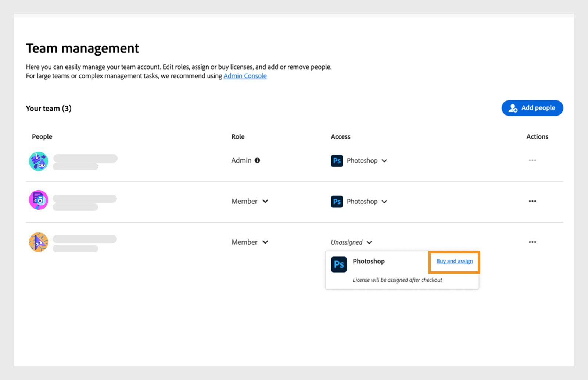Image resolution: width=588 pixels, height=380 pixels.
Task: Click the Add people button
Action: (532, 108)
